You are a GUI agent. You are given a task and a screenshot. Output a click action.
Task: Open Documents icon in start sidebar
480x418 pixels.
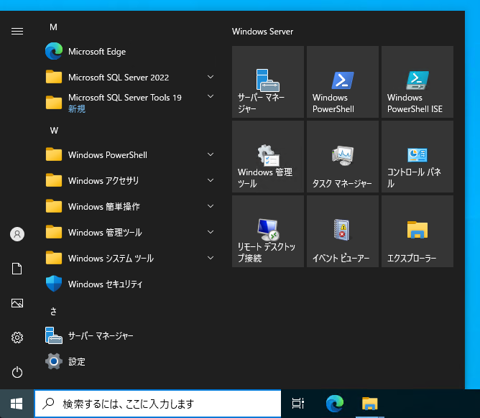(x=17, y=269)
